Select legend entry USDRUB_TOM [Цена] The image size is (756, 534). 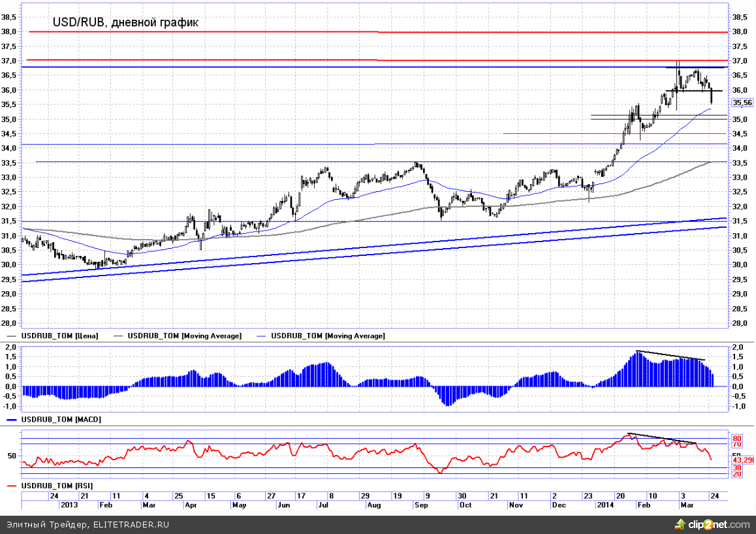[x=59, y=336]
